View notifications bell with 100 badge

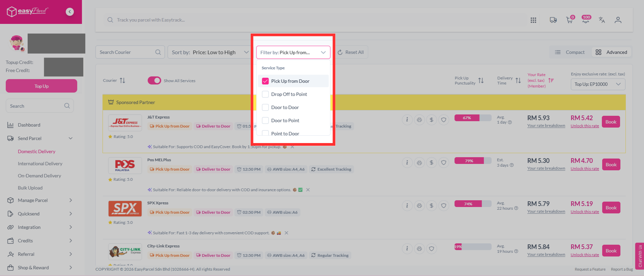tap(586, 20)
